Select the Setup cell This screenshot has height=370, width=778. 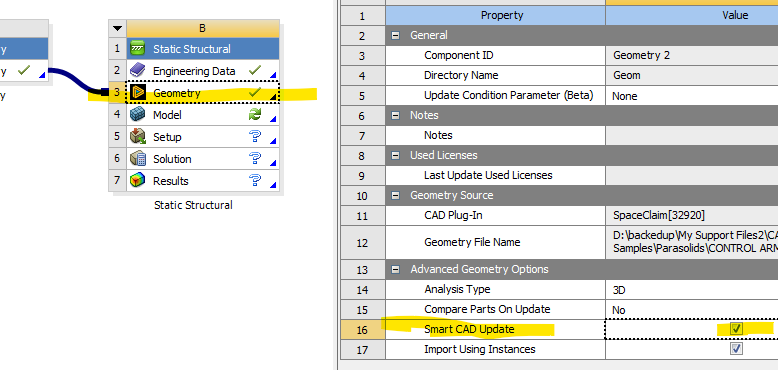203,137
